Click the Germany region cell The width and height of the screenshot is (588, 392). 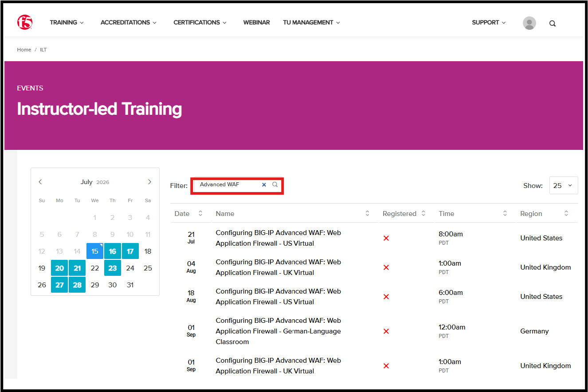(534, 331)
